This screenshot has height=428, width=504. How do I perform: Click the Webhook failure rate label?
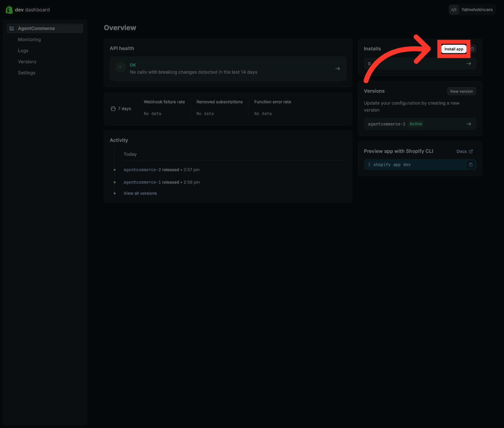[164, 102]
